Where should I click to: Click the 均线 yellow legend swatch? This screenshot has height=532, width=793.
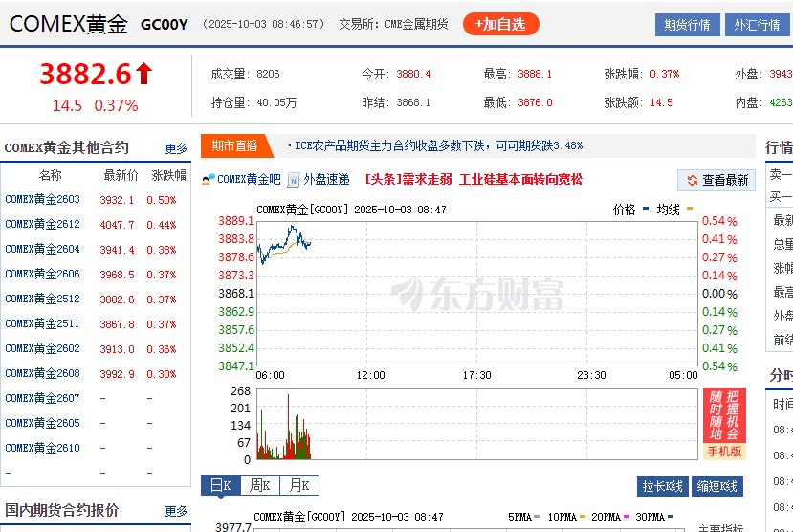690,209
